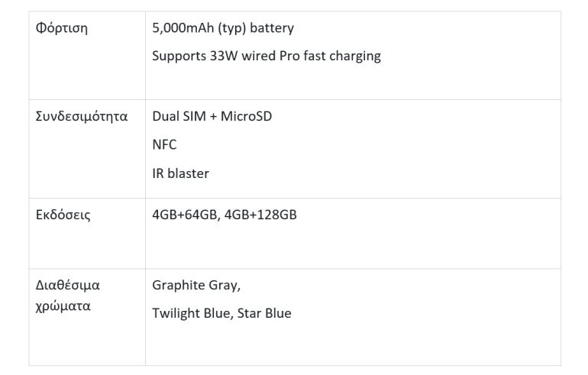Click the 4GB+128GB variant text
This screenshot has width=588, height=375.
(260, 215)
